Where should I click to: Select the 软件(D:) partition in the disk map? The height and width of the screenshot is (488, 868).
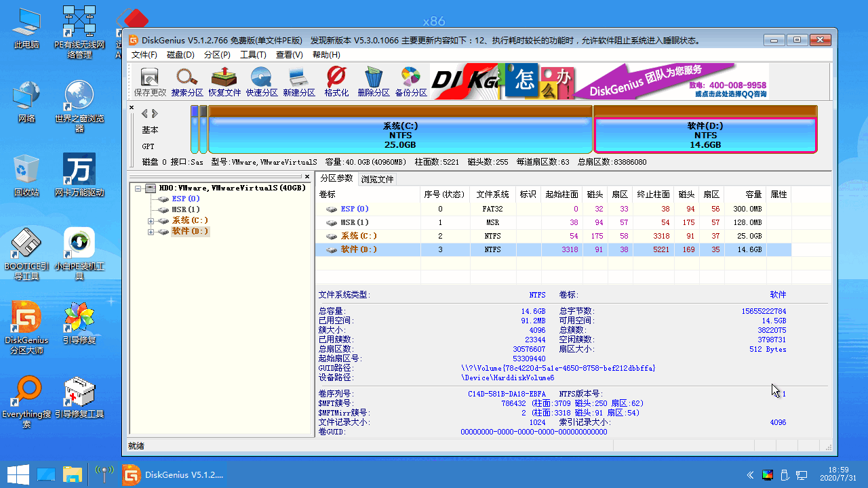705,135
